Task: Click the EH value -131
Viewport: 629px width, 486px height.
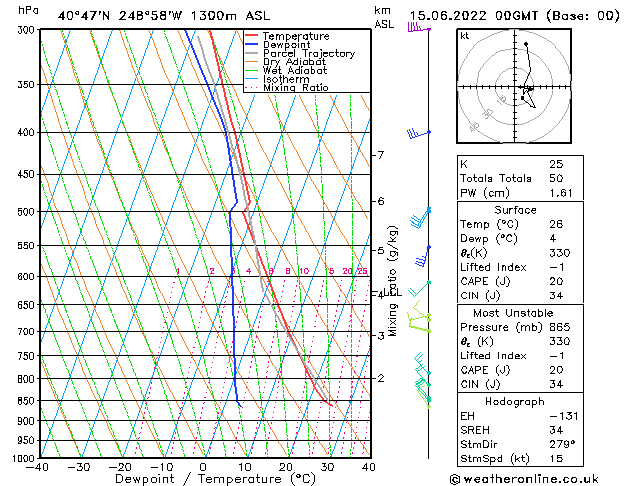Action: pyautogui.click(x=564, y=416)
